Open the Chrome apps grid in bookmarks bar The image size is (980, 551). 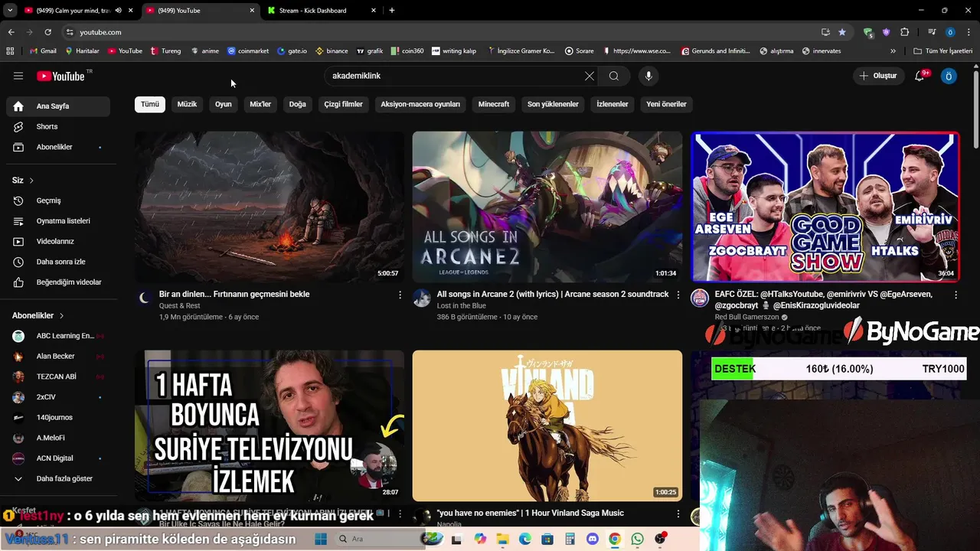(x=10, y=51)
